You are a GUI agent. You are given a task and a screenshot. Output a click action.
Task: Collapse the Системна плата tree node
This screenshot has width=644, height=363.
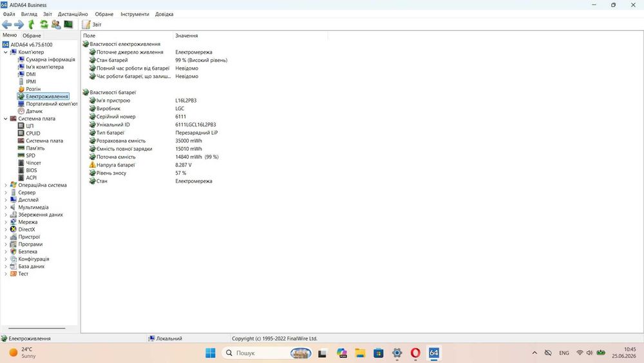5,119
